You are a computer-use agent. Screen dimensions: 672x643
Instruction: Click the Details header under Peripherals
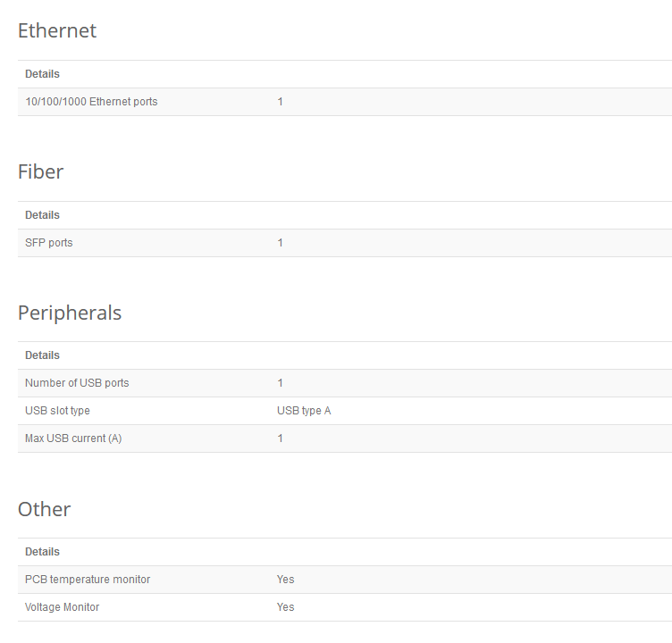43,355
